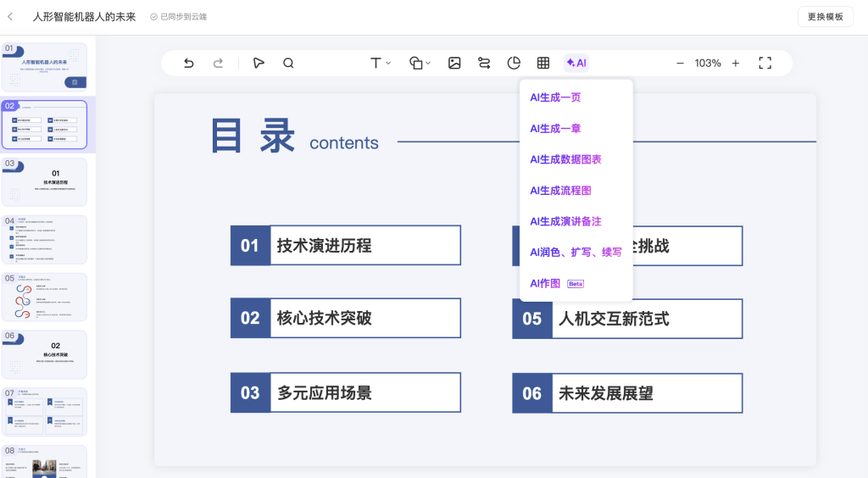This screenshot has width=868, height=478.
Task: Click the flowchart connector icon
Action: point(484,63)
